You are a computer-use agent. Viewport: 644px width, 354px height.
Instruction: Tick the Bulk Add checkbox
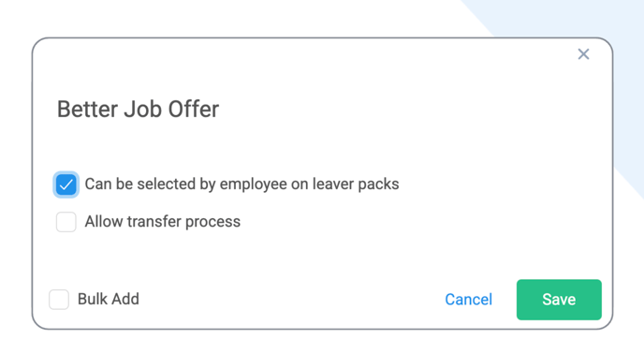click(59, 300)
